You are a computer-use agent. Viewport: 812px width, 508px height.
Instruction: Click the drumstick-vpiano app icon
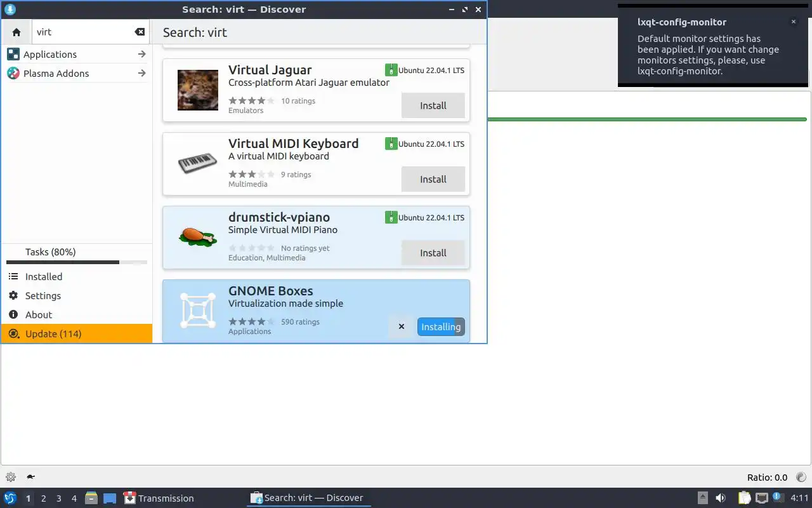coord(198,237)
